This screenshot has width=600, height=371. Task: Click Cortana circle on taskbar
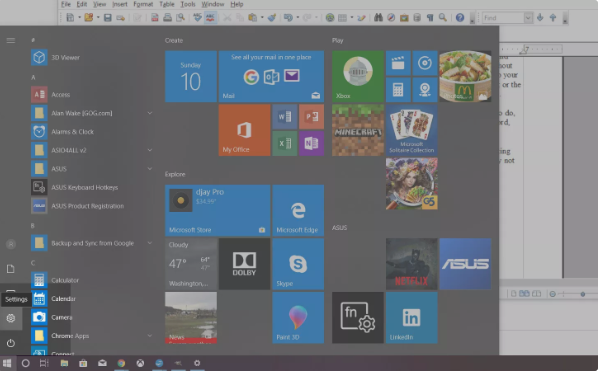coord(25,363)
